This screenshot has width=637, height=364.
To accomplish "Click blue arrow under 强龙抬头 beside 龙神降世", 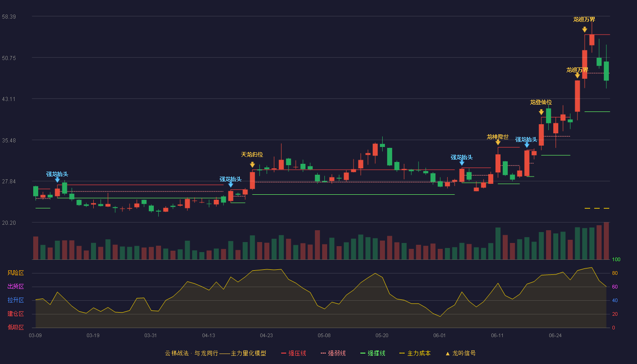I will pyautogui.click(x=526, y=145).
